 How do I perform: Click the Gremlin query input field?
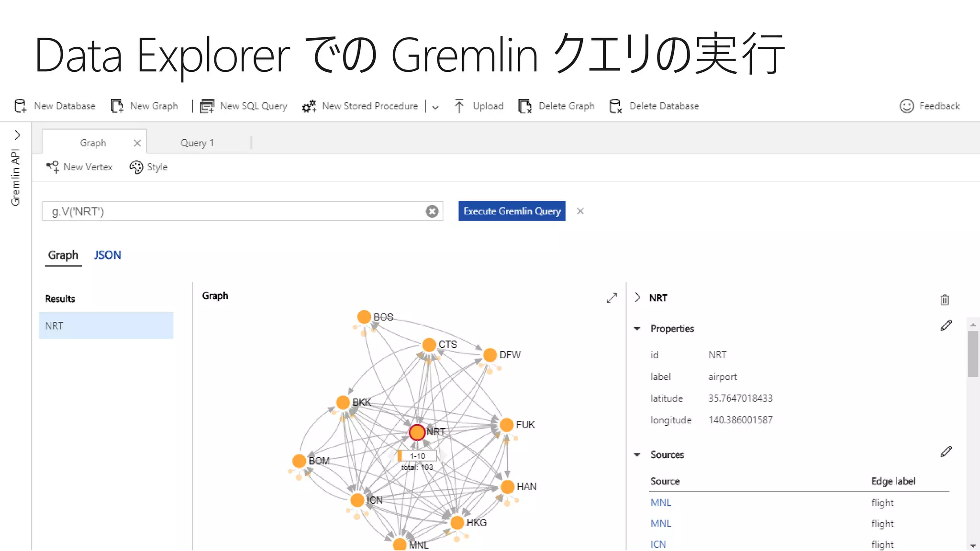(234, 211)
